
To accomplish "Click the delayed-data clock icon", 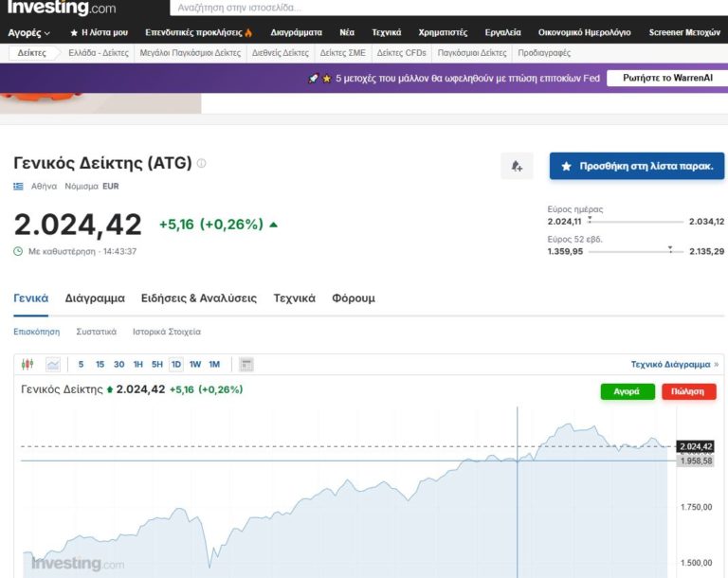I will coord(18,251).
